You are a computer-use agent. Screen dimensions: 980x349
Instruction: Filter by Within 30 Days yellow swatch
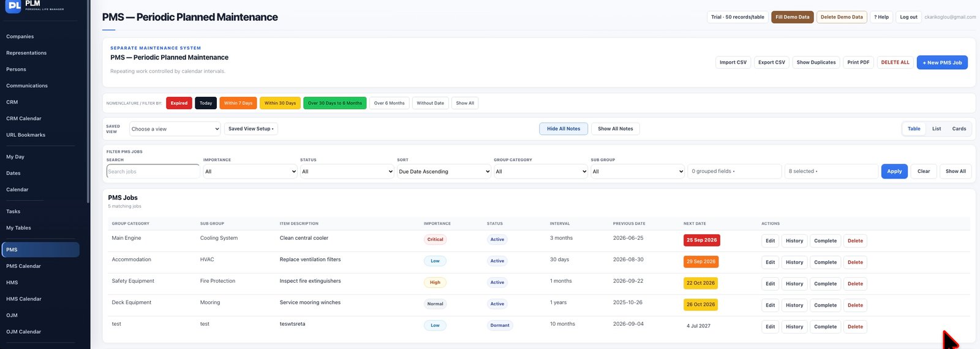[x=280, y=103]
